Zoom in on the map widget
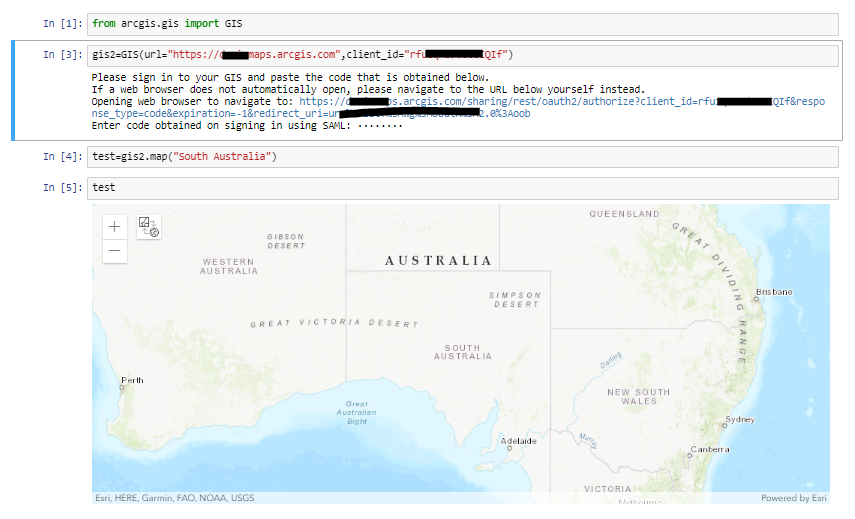 click(x=115, y=227)
